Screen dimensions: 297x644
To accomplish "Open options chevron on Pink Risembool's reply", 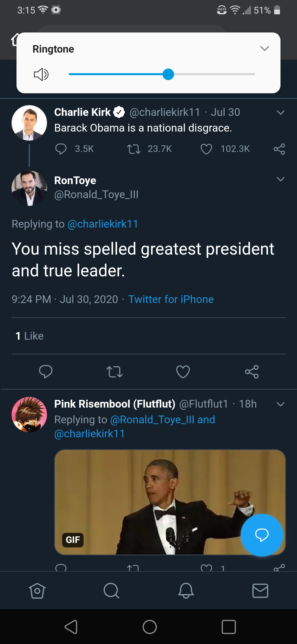I will click(280, 404).
